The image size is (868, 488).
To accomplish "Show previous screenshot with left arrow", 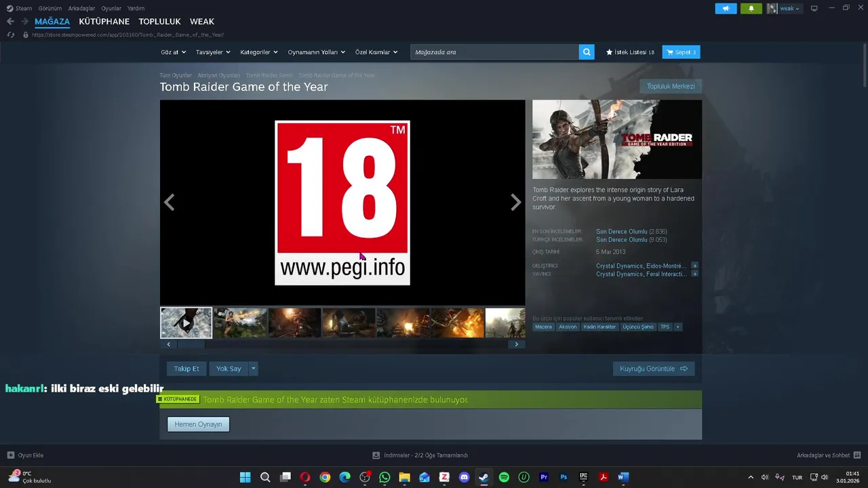I will tap(170, 202).
